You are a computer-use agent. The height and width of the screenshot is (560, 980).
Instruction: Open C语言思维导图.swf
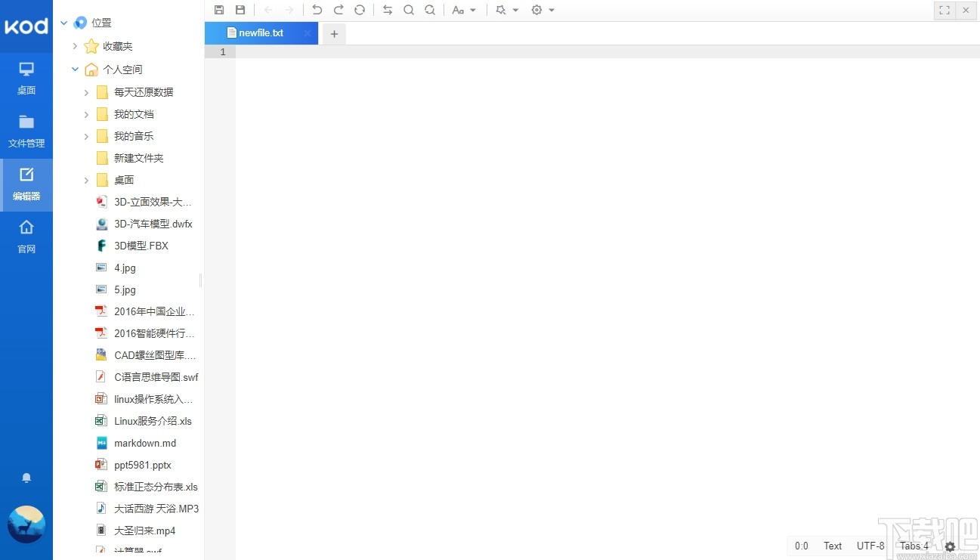point(156,377)
